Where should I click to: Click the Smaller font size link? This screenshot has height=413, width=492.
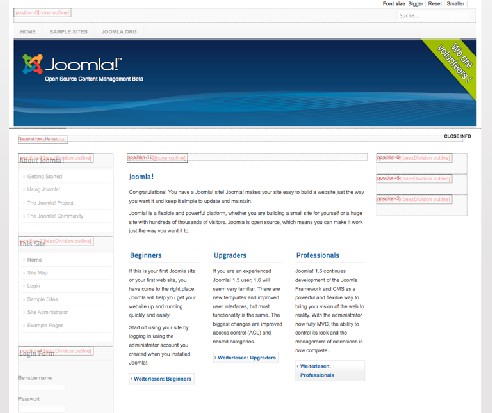[455, 4]
